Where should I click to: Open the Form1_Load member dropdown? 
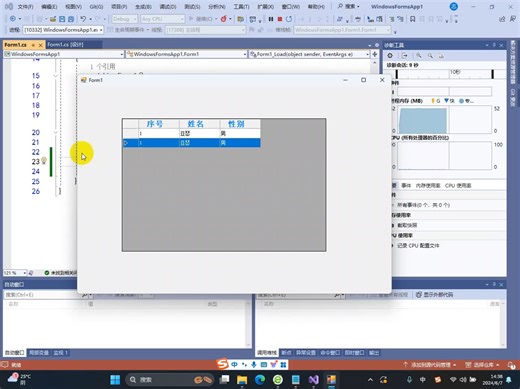pyautogui.click(x=309, y=54)
